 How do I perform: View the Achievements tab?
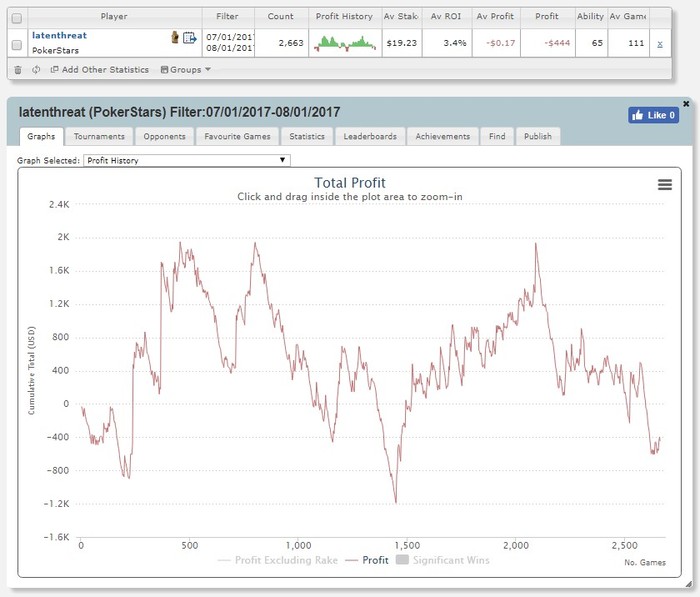(x=443, y=136)
